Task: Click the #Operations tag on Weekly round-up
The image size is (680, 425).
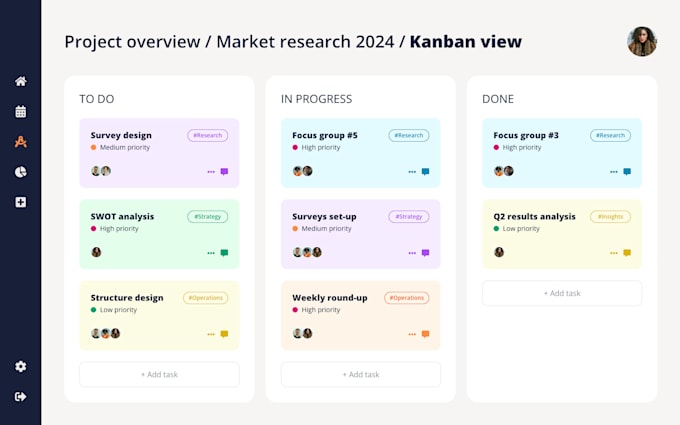Action: point(407,298)
